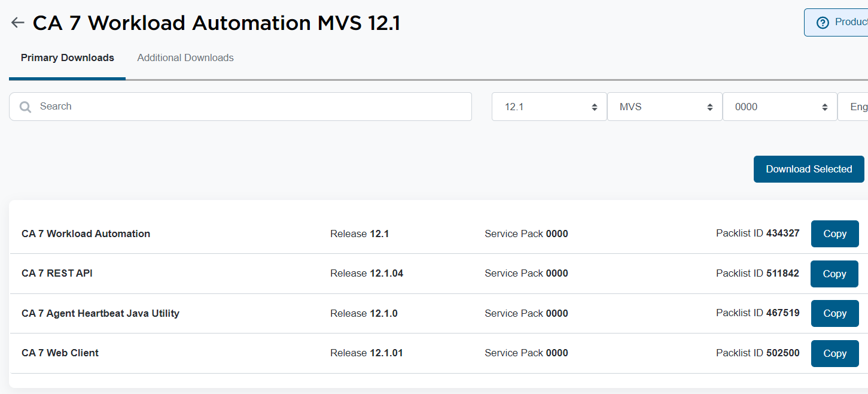Click inside the Search input field
The width and height of the screenshot is (868, 394).
click(x=239, y=106)
